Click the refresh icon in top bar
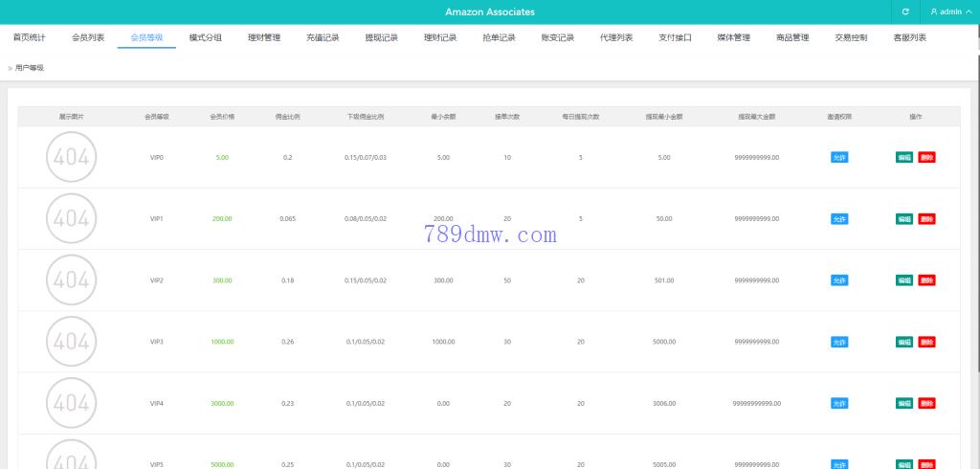 (905, 11)
